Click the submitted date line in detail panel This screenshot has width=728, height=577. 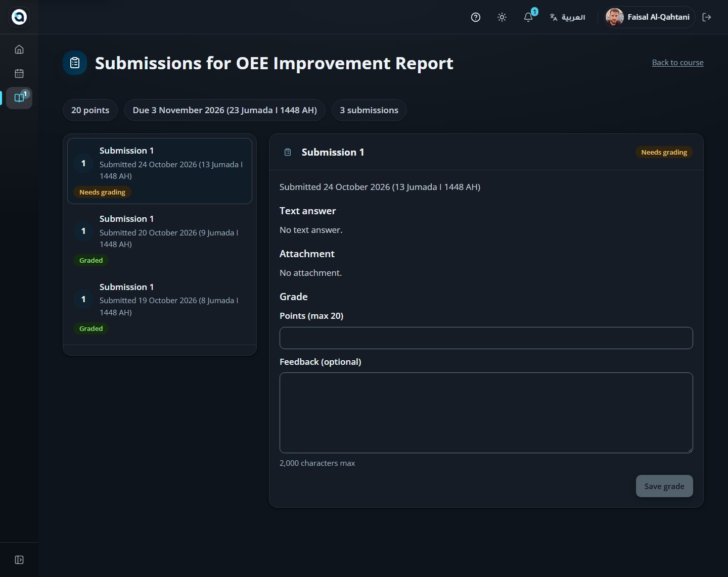pyautogui.click(x=380, y=187)
